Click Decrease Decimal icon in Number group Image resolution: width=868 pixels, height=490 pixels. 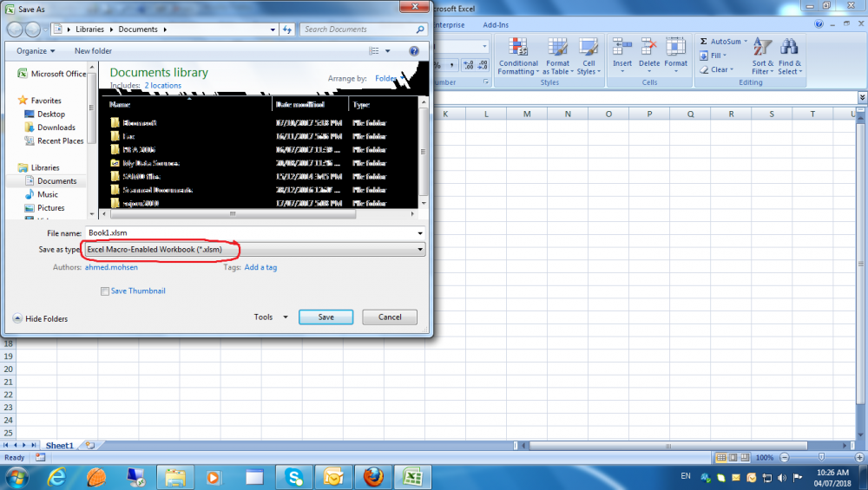483,65
